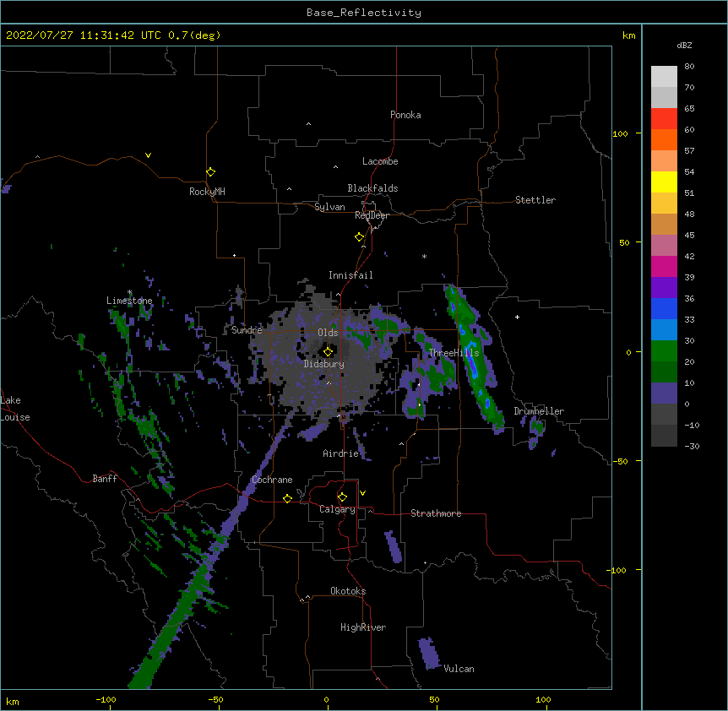Screen dimensions: 728x711
Task: Click the RedDeer city label
Action: (x=372, y=215)
